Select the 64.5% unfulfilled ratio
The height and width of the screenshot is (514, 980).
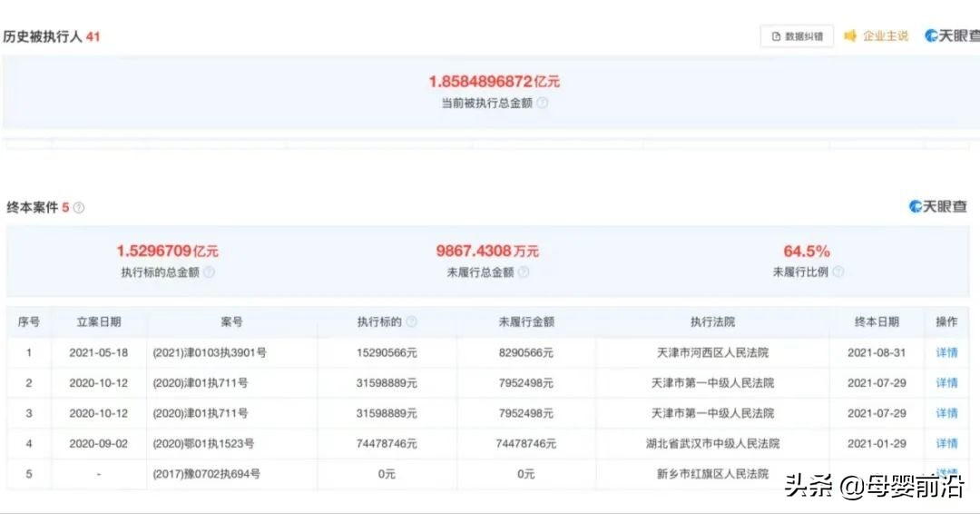coord(807,252)
